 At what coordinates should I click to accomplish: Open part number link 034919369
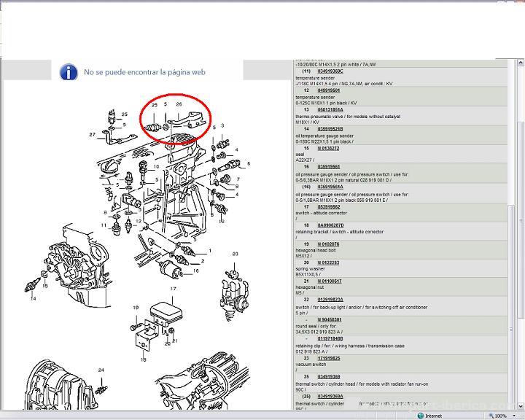(328, 377)
